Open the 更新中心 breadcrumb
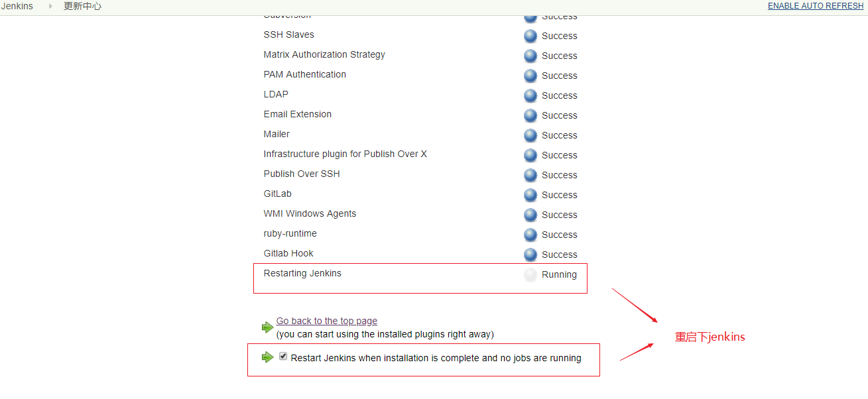 click(83, 6)
